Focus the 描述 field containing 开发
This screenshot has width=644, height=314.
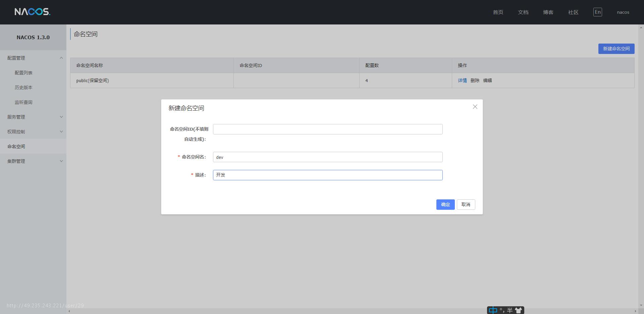click(x=328, y=175)
